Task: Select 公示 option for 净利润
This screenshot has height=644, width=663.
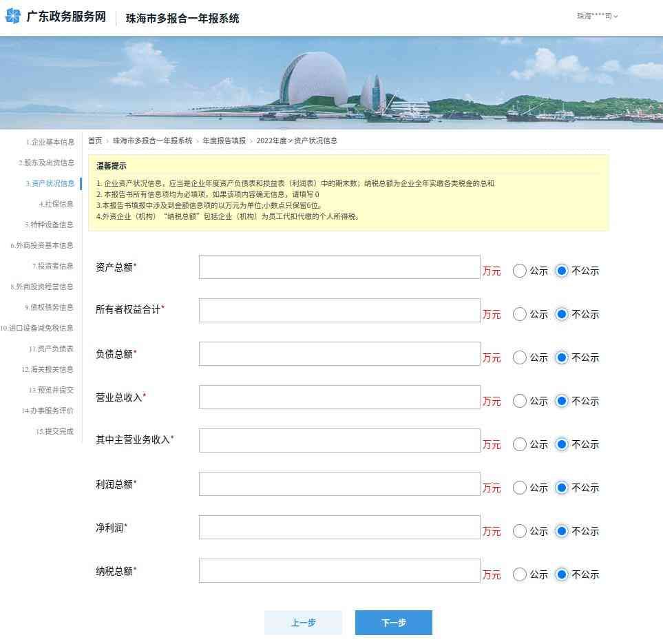Action: click(x=520, y=531)
